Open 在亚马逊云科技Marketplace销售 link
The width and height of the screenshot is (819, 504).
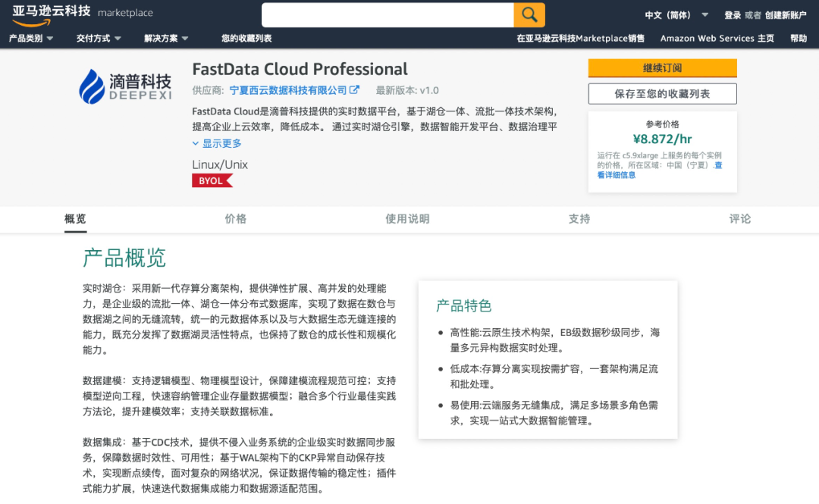pos(580,38)
